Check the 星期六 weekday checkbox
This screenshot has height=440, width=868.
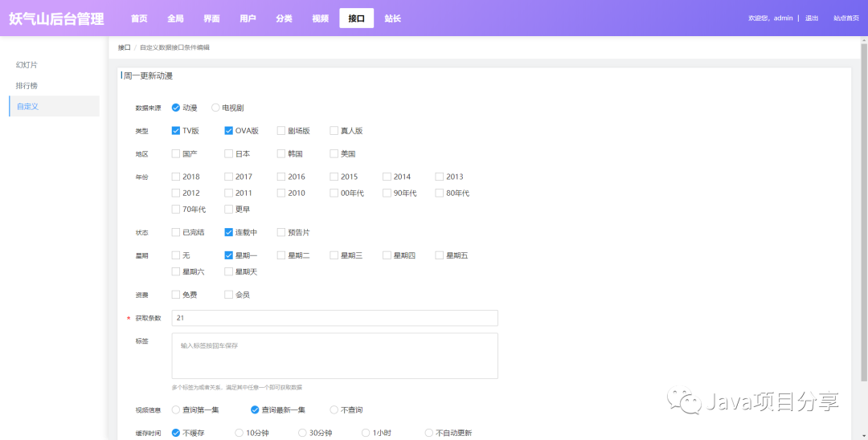coord(176,272)
